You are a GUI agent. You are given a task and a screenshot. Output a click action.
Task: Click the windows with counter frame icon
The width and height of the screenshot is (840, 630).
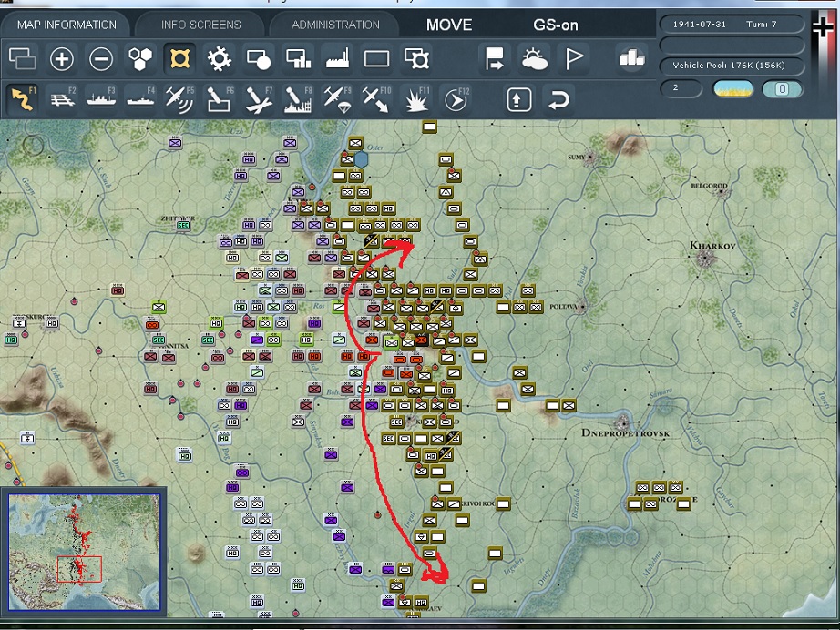pos(416,59)
